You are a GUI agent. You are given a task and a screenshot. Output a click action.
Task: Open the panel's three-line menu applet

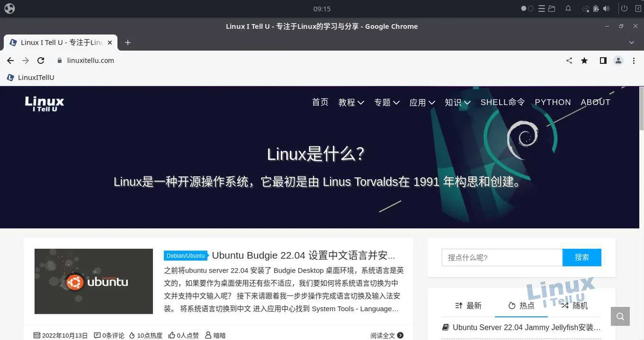[541, 9]
